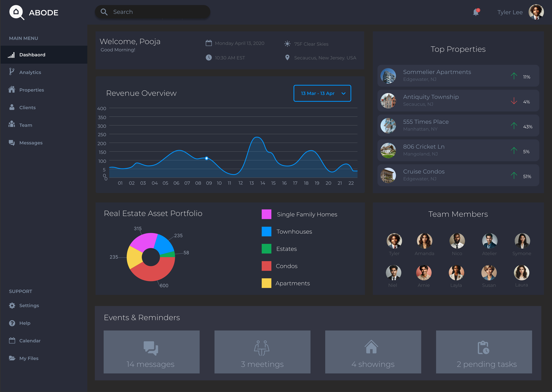Open Tyler Lee profile avatar menu
This screenshot has height=392, width=552.
point(536,12)
